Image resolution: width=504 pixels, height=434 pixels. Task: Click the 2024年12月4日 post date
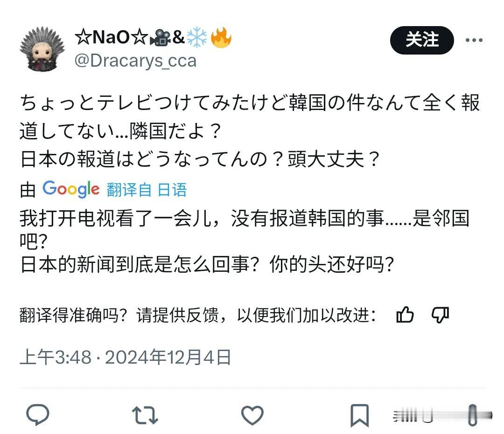point(168,357)
